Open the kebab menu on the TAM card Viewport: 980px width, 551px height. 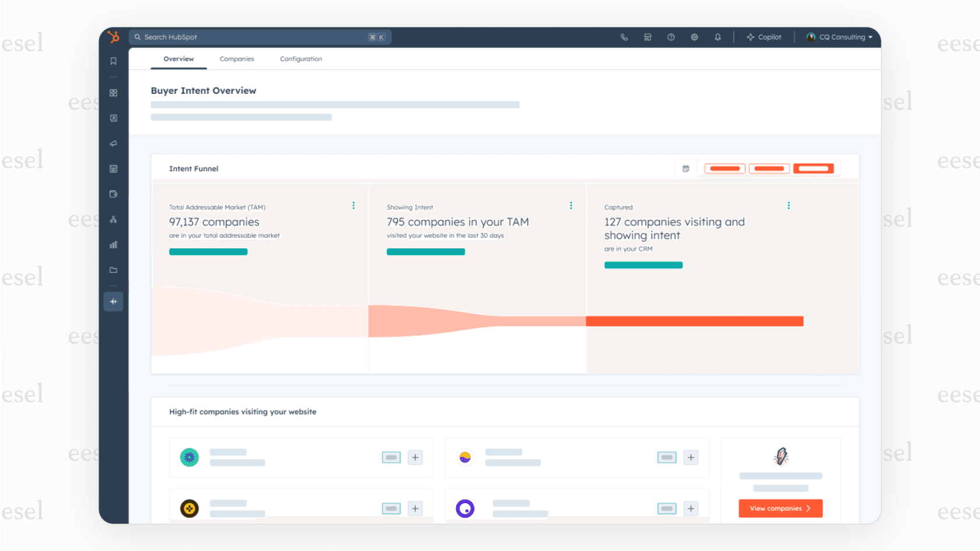tap(353, 205)
